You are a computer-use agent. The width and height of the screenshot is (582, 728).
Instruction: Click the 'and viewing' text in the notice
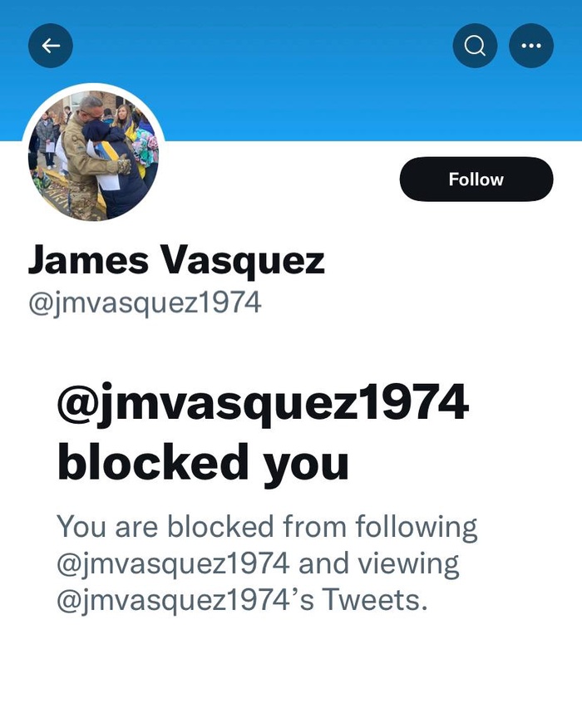click(378, 564)
